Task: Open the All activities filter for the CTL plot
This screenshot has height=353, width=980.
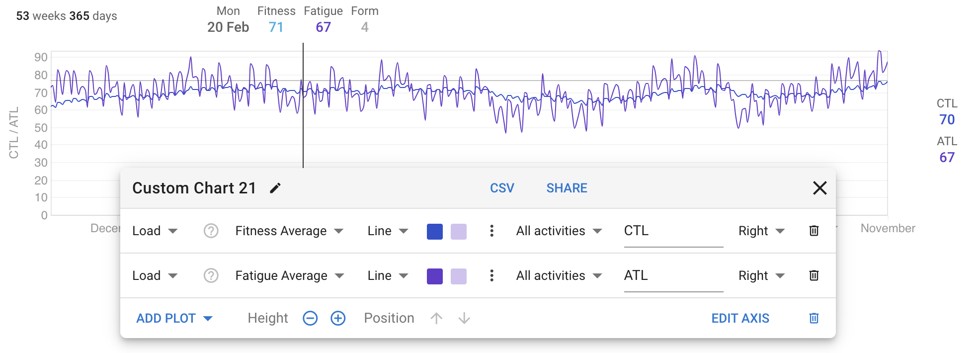Action: pos(559,231)
